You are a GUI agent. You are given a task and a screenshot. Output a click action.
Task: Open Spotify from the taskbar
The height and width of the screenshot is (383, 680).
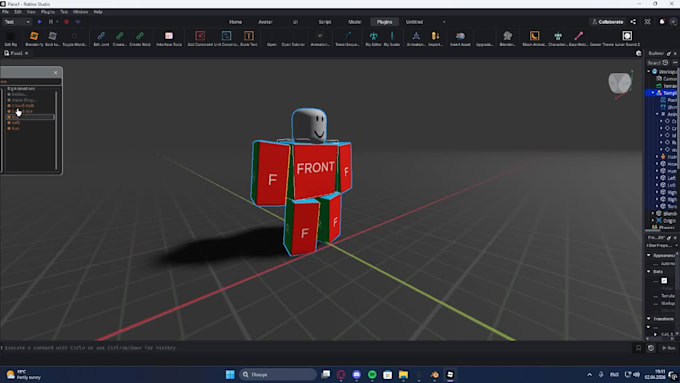(372, 374)
